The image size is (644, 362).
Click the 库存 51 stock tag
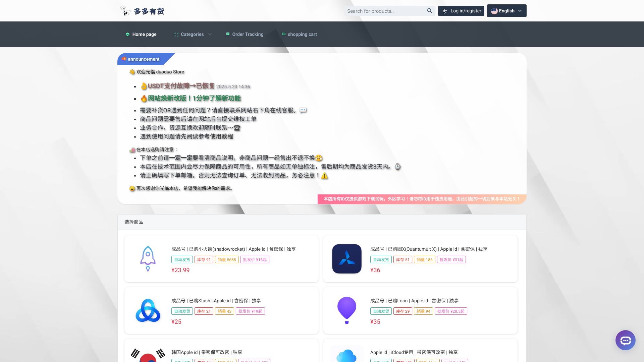pyautogui.click(x=402, y=259)
